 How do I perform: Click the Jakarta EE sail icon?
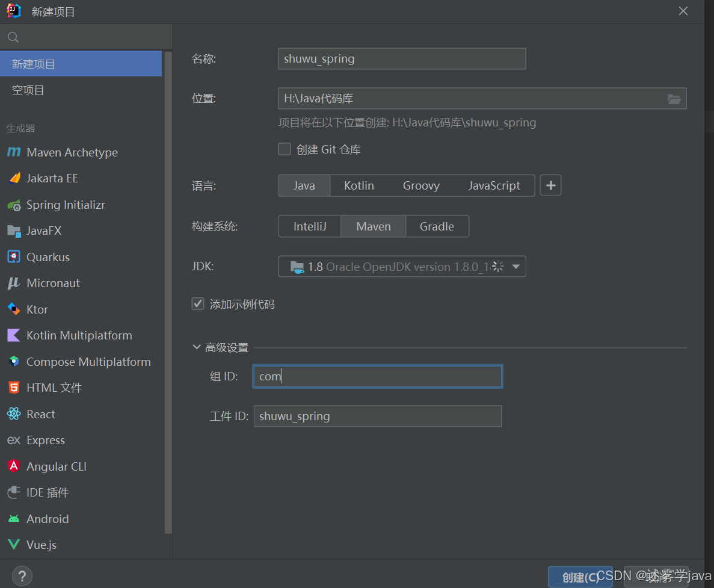click(14, 178)
